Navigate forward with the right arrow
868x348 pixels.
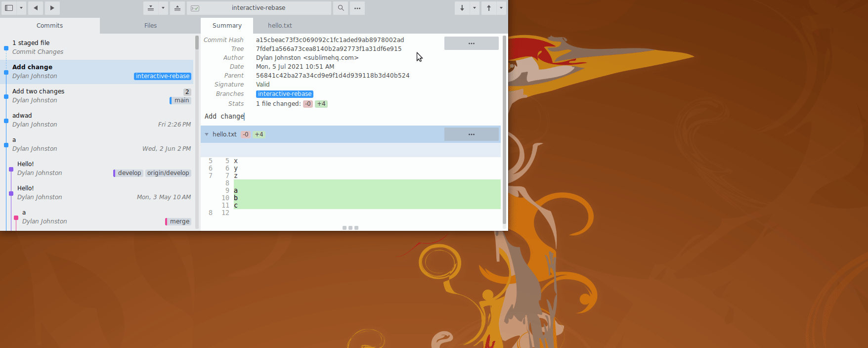(52, 8)
